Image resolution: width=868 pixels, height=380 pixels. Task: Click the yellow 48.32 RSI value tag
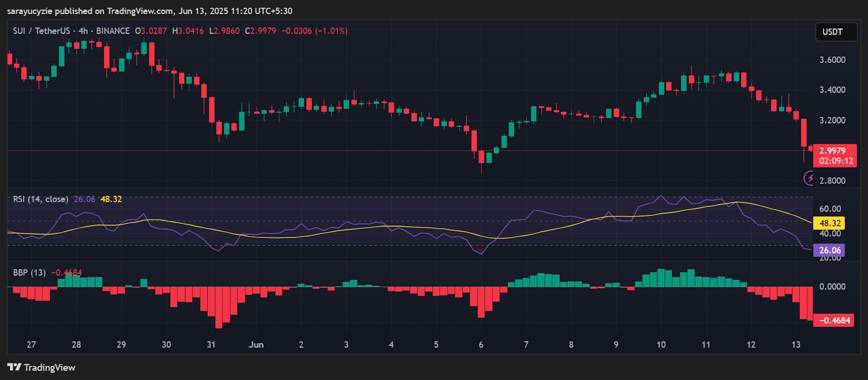(829, 223)
